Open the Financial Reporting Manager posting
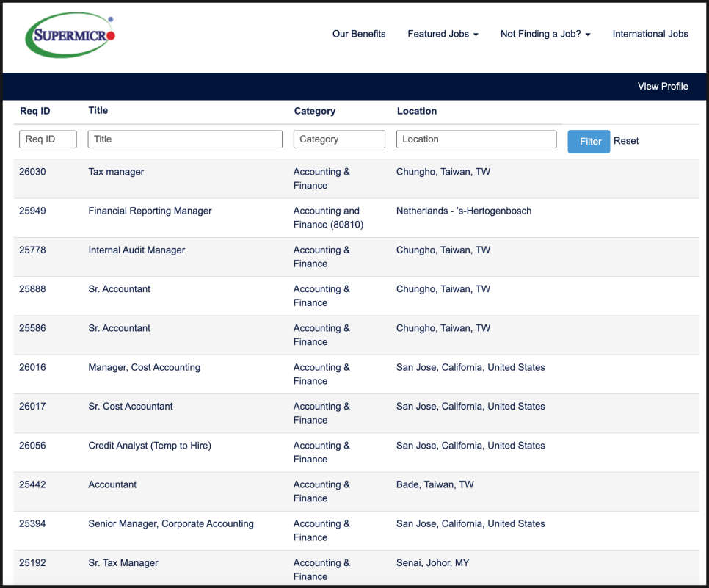Screen dimensions: 709x588 coord(150,211)
